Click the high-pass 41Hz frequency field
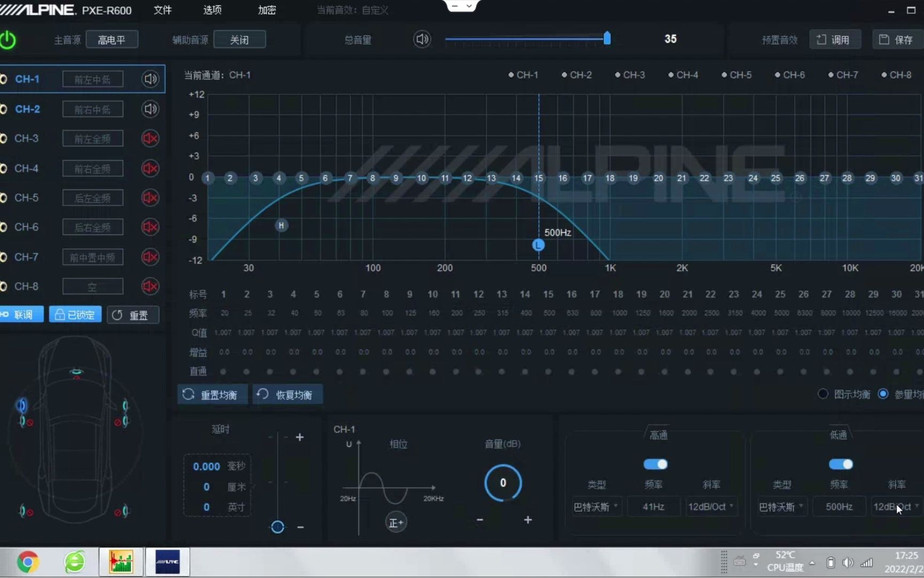The width and height of the screenshot is (924, 578). [653, 506]
